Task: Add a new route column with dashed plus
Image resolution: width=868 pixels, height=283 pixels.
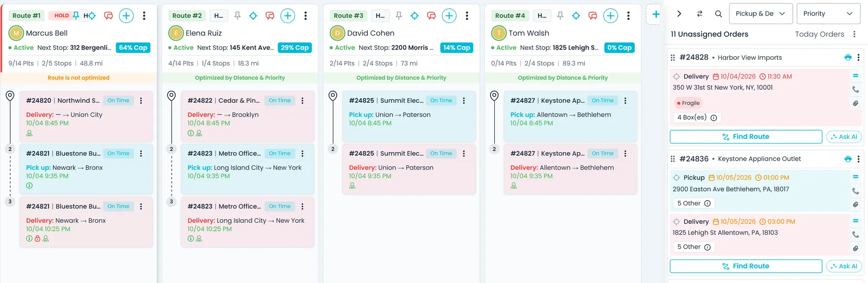Action: pos(656,14)
